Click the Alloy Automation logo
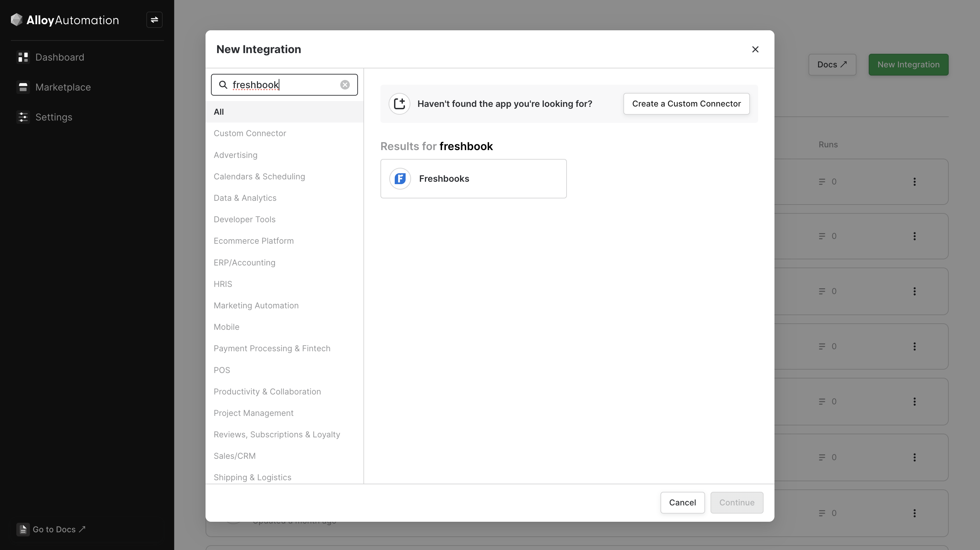The image size is (980, 550). tap(65, 20)
